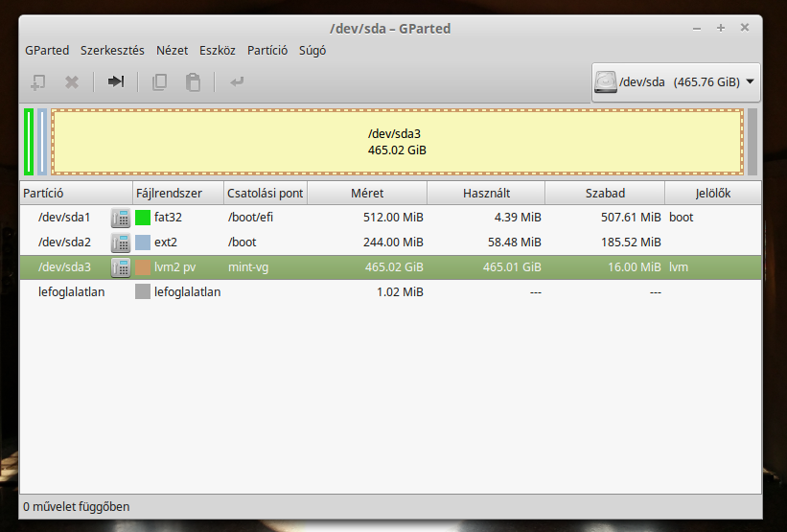Click the 507.61 MiB free value

point(631,218)
